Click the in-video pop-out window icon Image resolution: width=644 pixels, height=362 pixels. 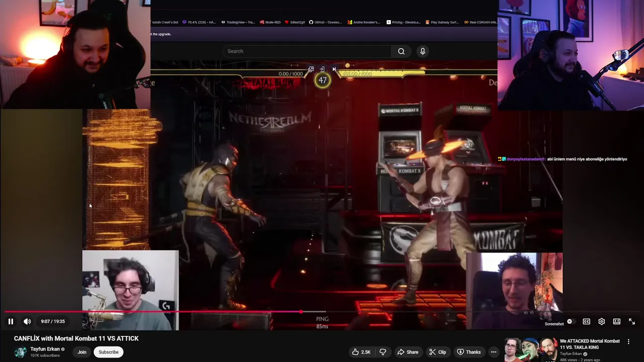[x=311, y=69]
